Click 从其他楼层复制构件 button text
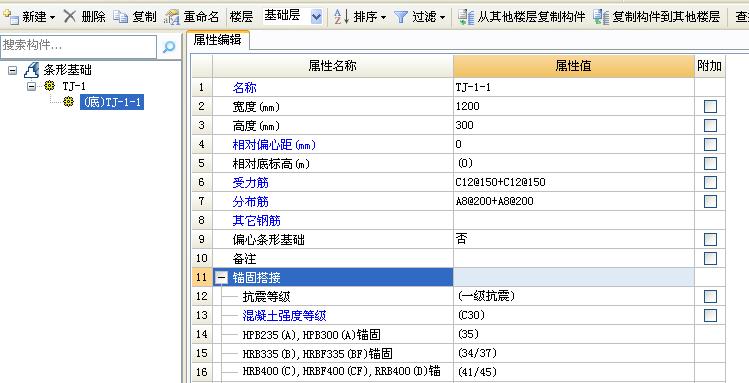 [x=531, y=17]
